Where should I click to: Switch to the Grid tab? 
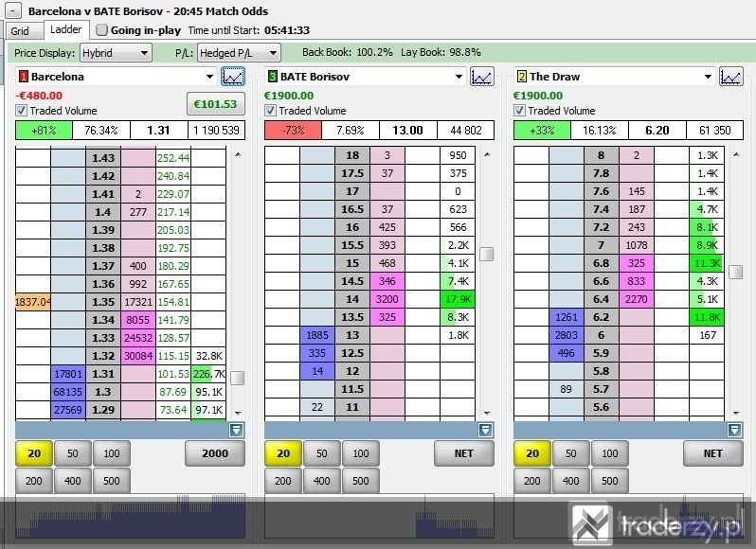[23, 31]
